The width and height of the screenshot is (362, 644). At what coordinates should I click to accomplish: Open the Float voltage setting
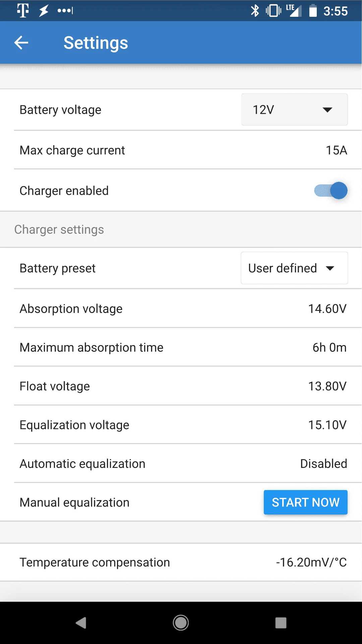(181, 386)
